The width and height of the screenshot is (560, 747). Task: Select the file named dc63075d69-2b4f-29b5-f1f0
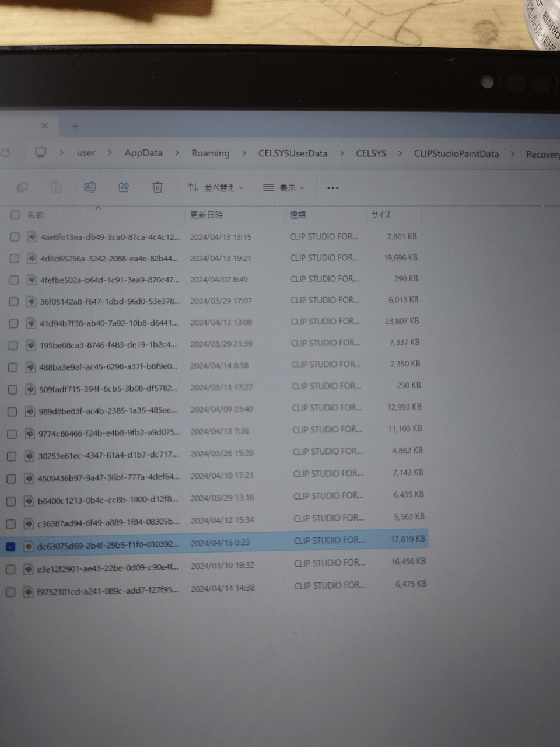[108, 546]
